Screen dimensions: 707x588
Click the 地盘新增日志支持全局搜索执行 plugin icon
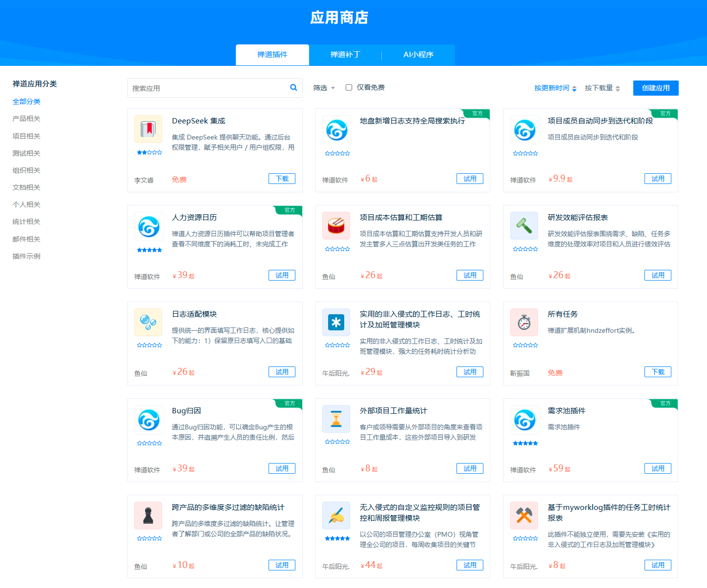point(336,129)
